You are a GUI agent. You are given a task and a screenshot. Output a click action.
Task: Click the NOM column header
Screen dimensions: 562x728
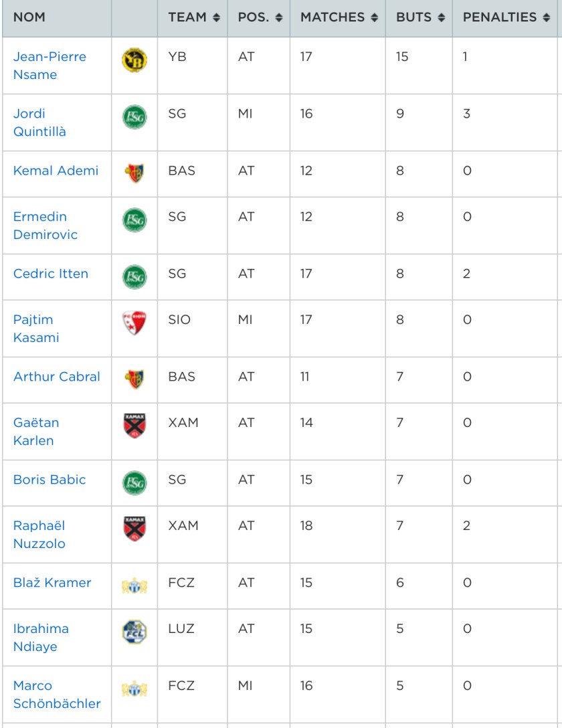pyautogui.click(x=30, y=18)
